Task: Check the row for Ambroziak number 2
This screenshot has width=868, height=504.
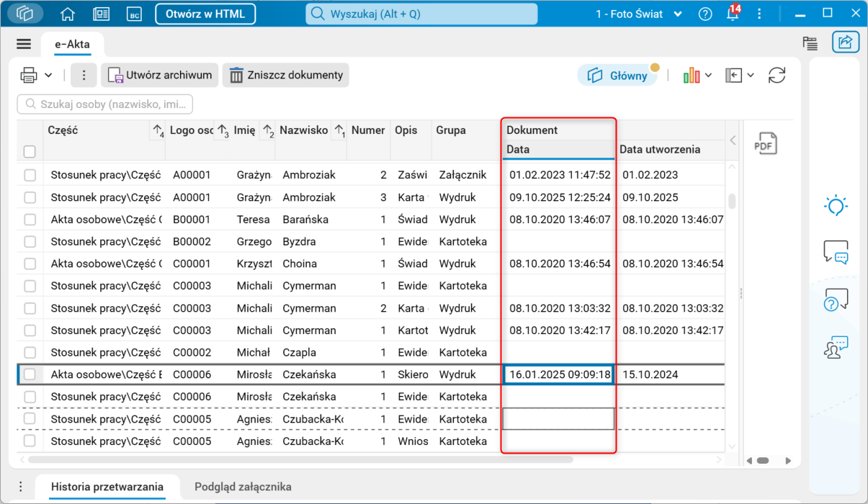Action: pos(30,175)
